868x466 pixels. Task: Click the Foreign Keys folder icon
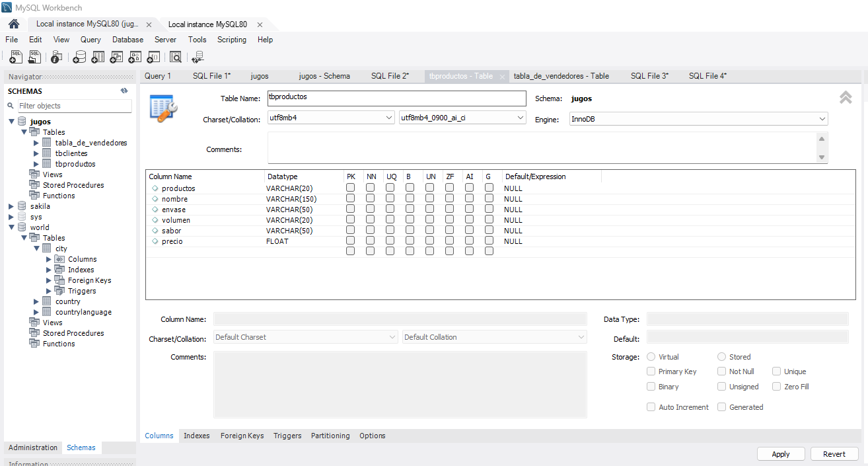click(x=59, y=280)
